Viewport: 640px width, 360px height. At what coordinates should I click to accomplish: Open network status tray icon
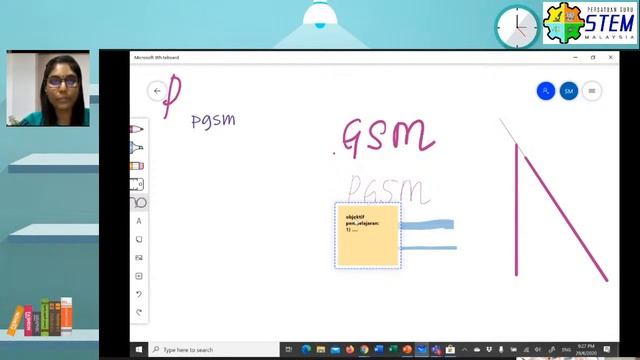[x=526, y=350]
